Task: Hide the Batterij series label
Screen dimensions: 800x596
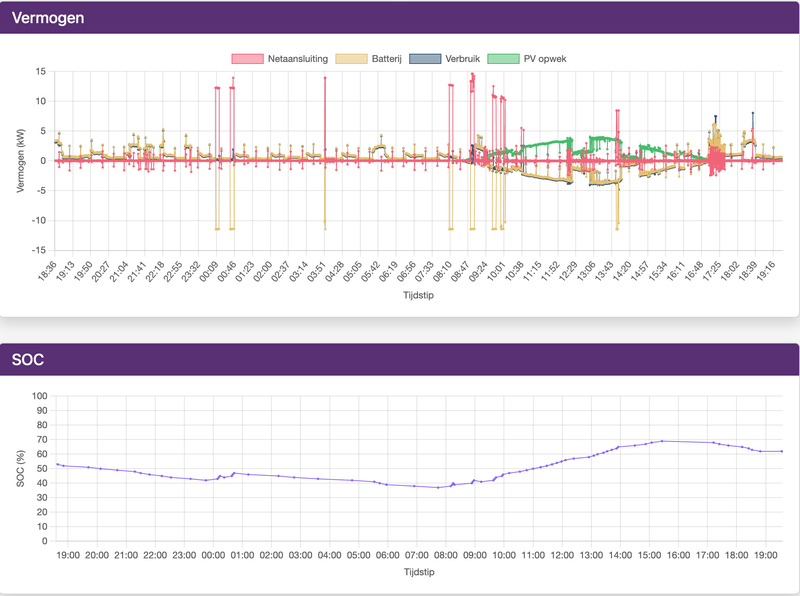Action: [386, 59]
